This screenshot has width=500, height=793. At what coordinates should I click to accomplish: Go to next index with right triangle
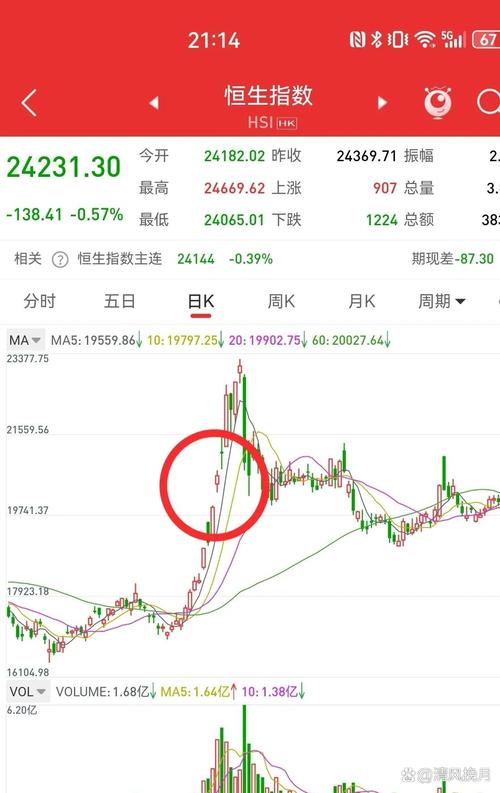pos(382,103)
